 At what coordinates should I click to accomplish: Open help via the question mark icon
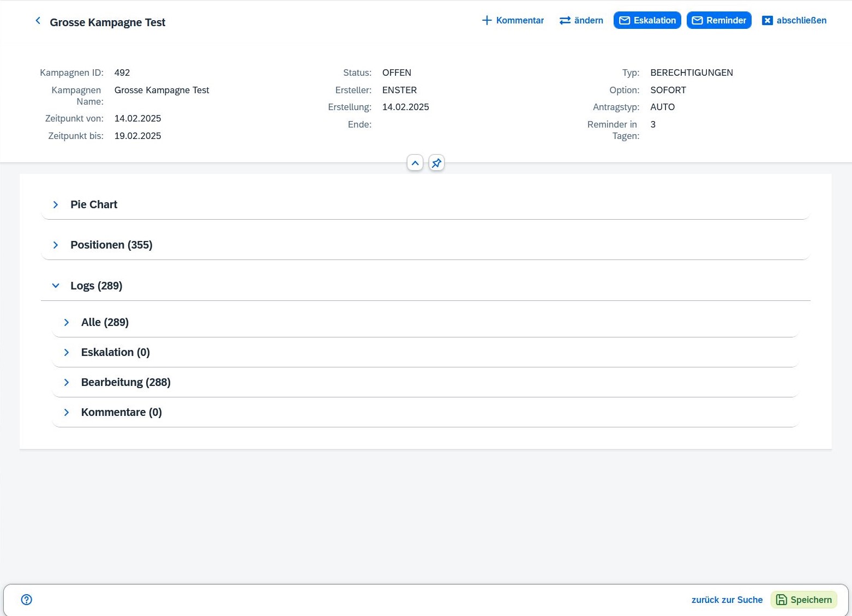click(27, 600)
